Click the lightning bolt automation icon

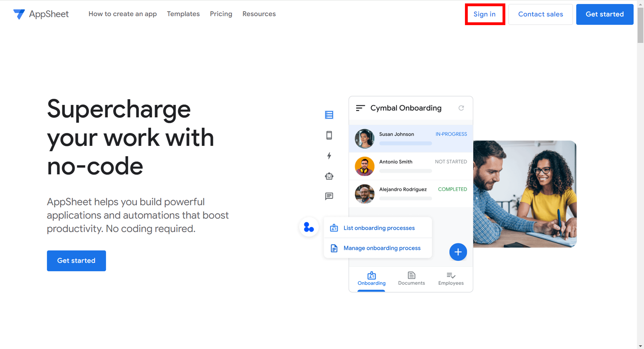point(329,156)
